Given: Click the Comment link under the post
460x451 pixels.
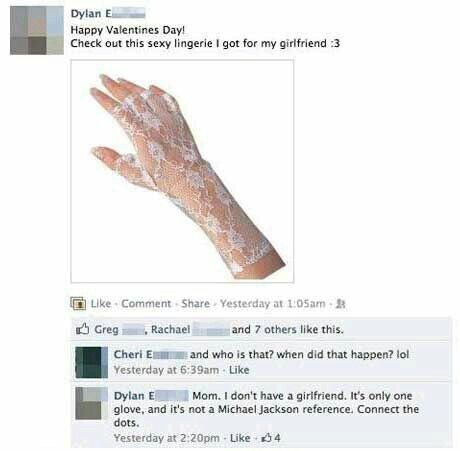Looking at the screenshot, I should click(x=146, y=304).
